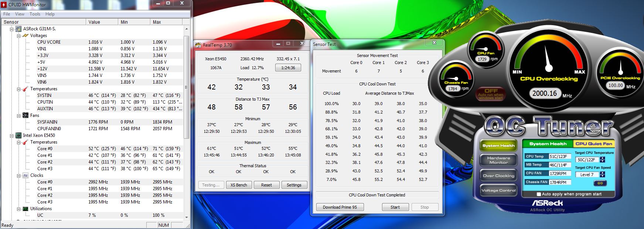Open the Tools menu in HWMonitor
This screenshot has height=229, width=644.
[35, 14]
